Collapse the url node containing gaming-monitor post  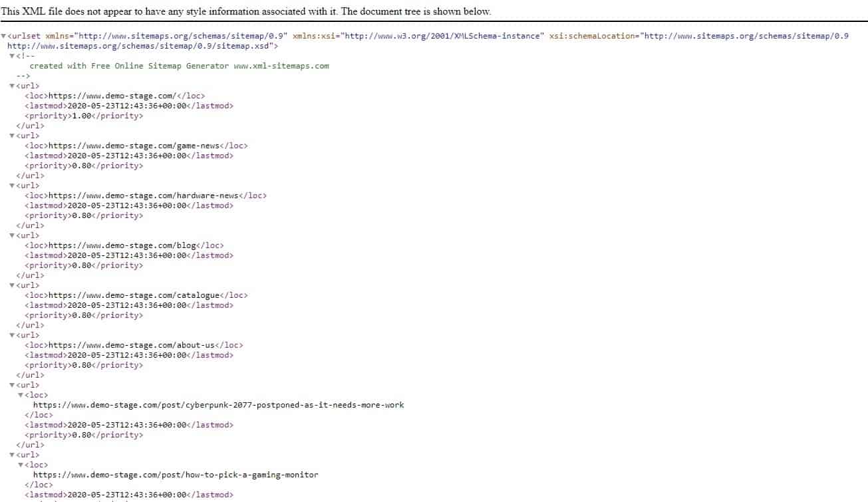tap(12, 455)
